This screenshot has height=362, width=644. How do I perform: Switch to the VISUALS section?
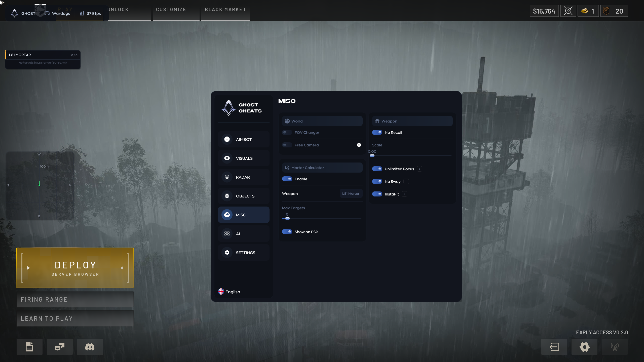click(244, 158)
